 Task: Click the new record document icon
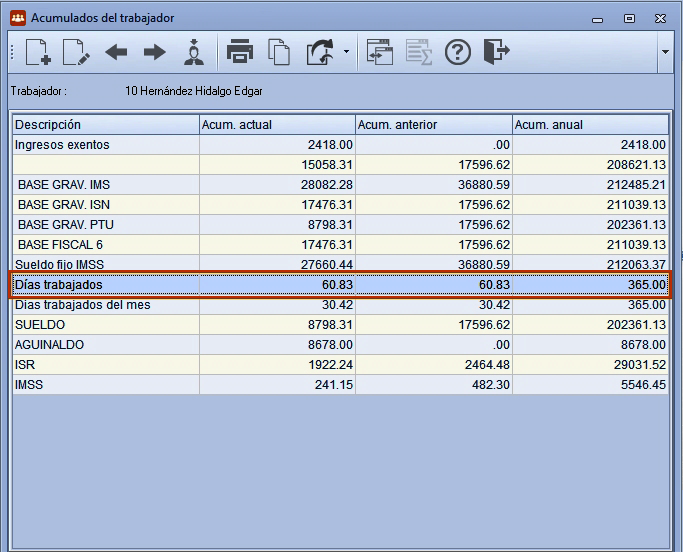pos(38,52)
